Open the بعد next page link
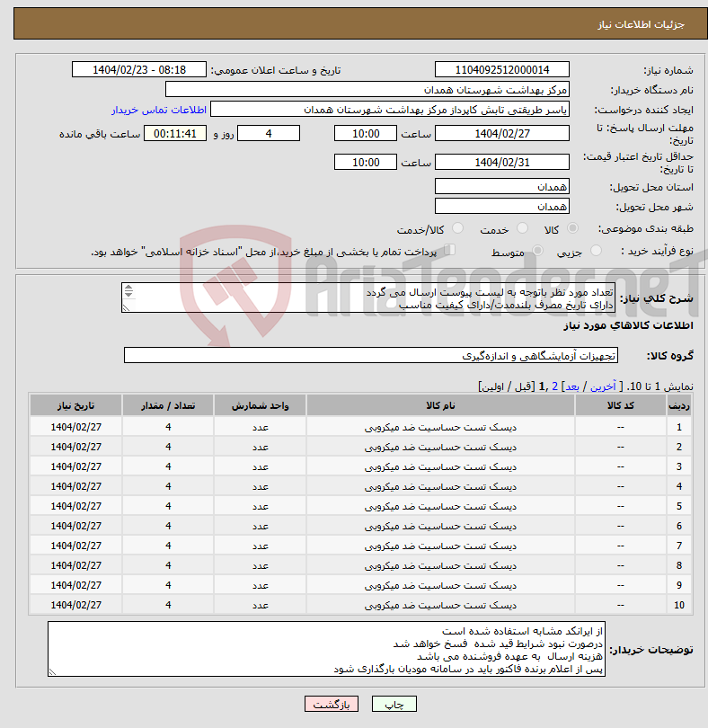Image resolution: width=708 pixels, height=728 pixels. pos(572,386)
